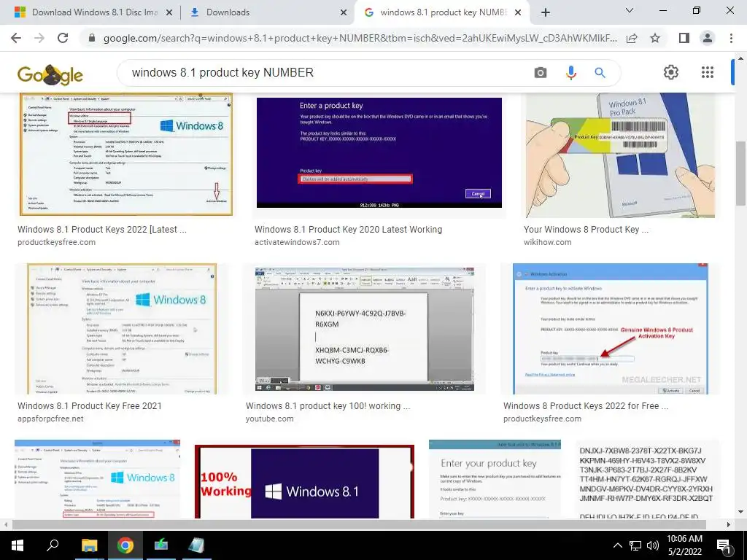Open the 100% Working Windows 8.1 image
The image size is (747, 560).
pos(304,481)
